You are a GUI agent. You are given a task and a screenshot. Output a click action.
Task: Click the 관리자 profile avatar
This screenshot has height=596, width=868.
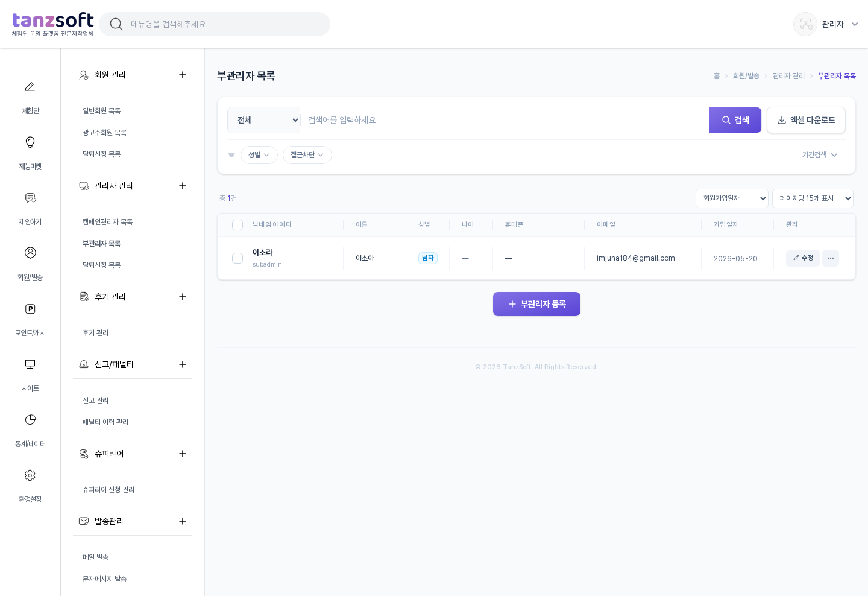point(805,24)
